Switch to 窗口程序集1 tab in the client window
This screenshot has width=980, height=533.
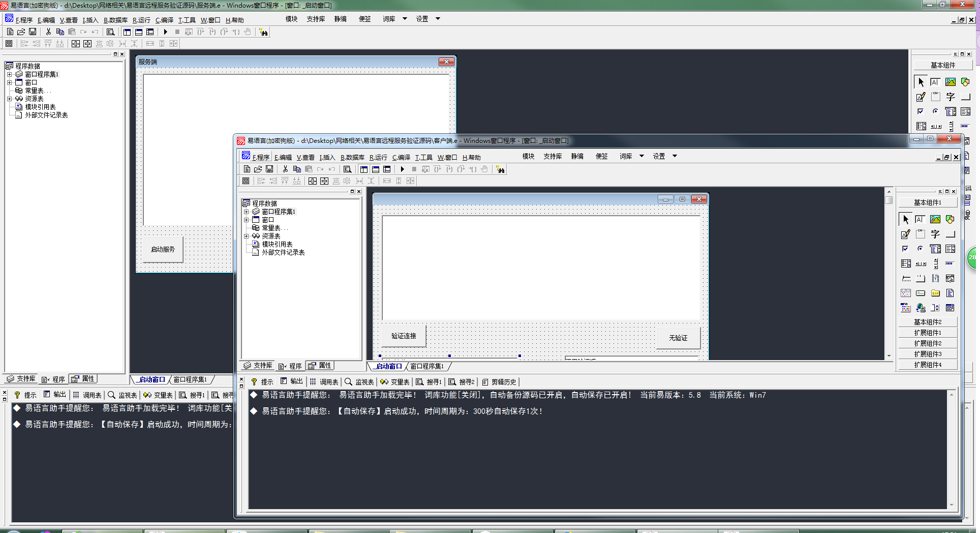(x=427, y=366)
